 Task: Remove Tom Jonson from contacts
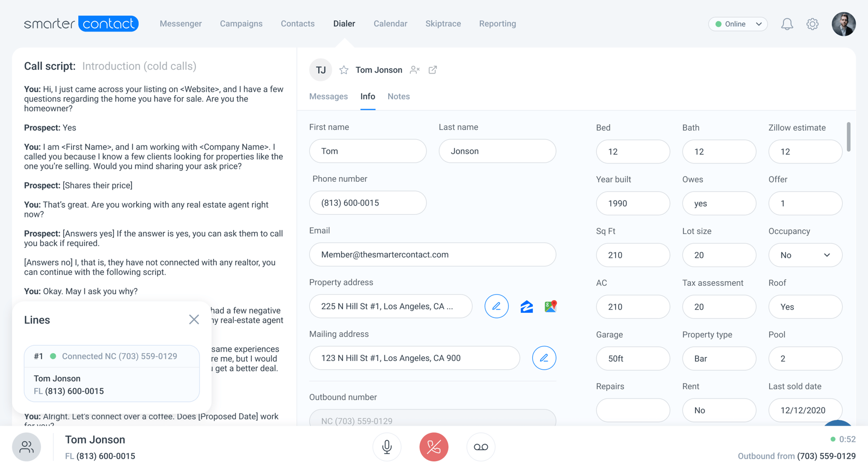[x=414, y=69]
